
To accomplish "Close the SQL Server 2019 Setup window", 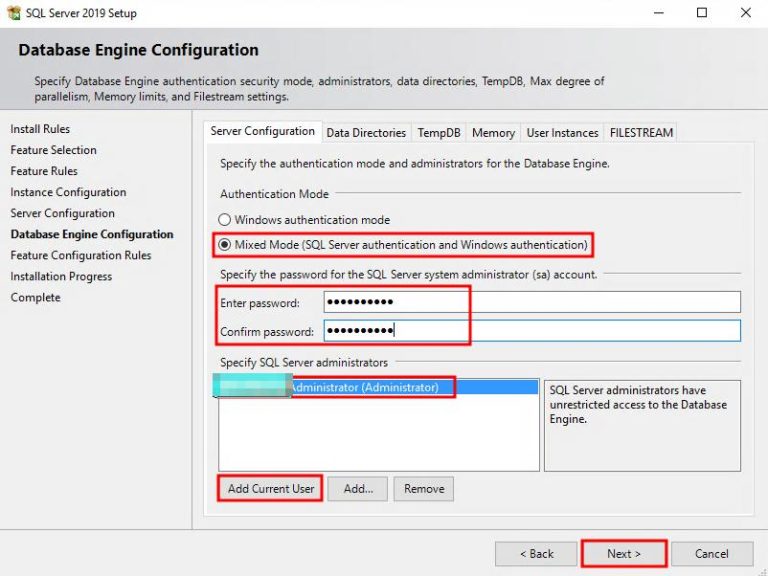I will 745,13.
